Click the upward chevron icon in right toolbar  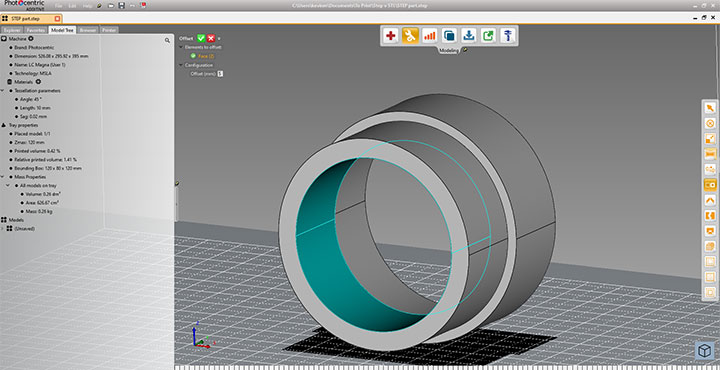pos(710,200)
